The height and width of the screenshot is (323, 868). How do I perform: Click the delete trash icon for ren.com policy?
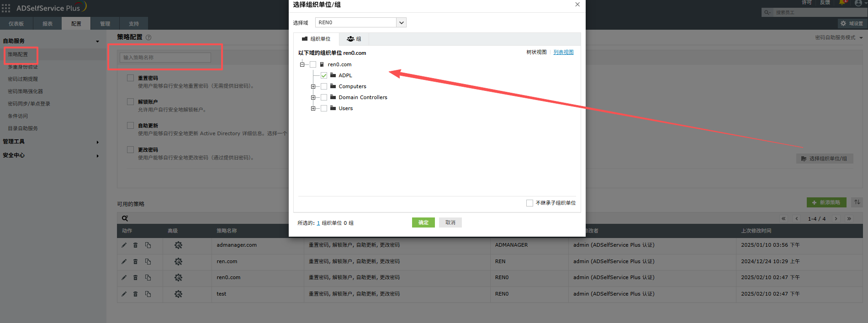(135, 262)
